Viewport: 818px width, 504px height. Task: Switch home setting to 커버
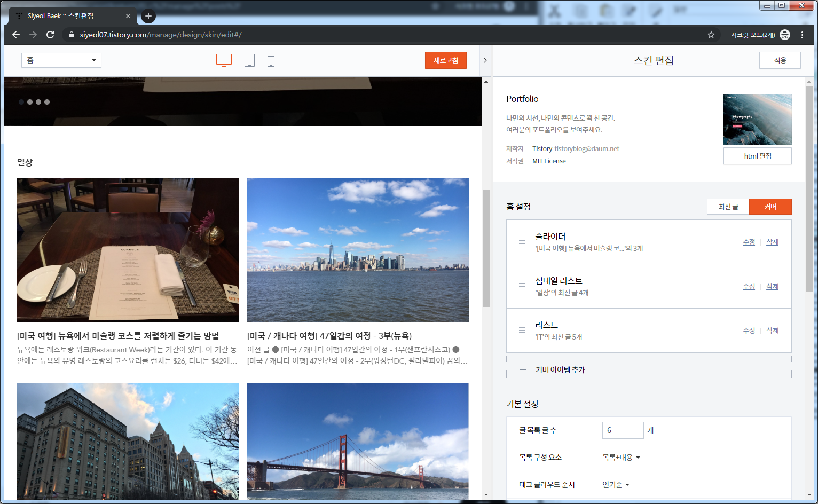[770, 207]
